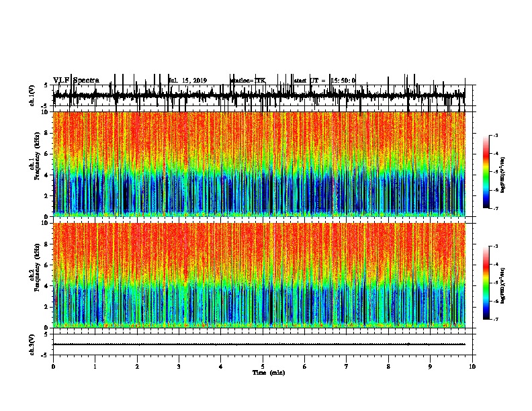This screenshot has width=532, height=411.
Task: Click the ch.1 spectrogram plot area
Action: tap(259, 164)
